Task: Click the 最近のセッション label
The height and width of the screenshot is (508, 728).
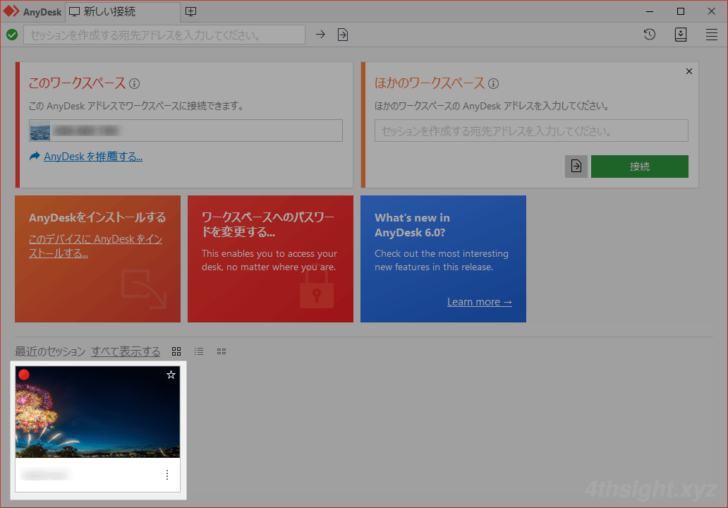Action: pos(50,352)
